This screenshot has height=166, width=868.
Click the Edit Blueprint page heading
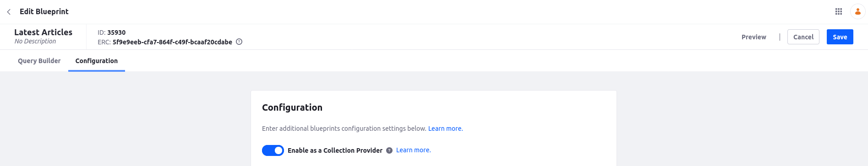44,11
